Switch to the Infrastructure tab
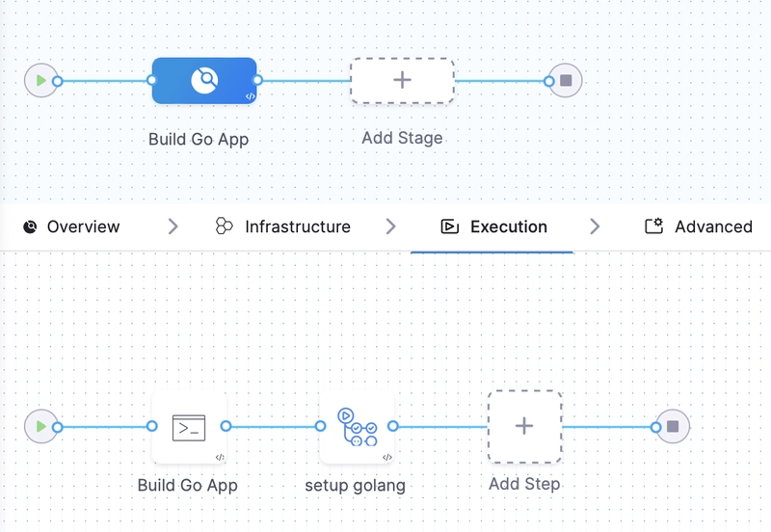Image resolution: width=771 pixels, height=532 pixels. point(282,227)
